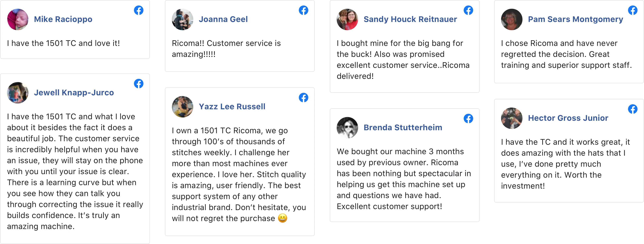
Task: Open Hector Gross Junior's name link
Action: pyautogui.click(x=568, y=118)
